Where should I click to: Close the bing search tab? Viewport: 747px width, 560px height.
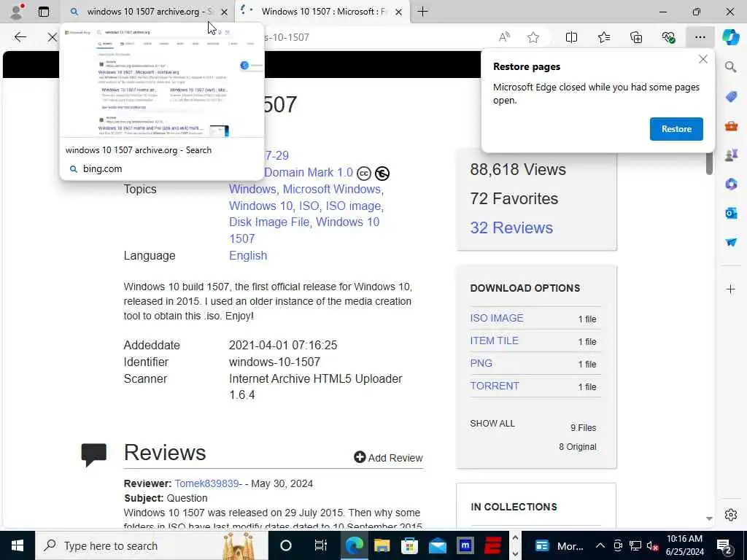coord(224,12)
